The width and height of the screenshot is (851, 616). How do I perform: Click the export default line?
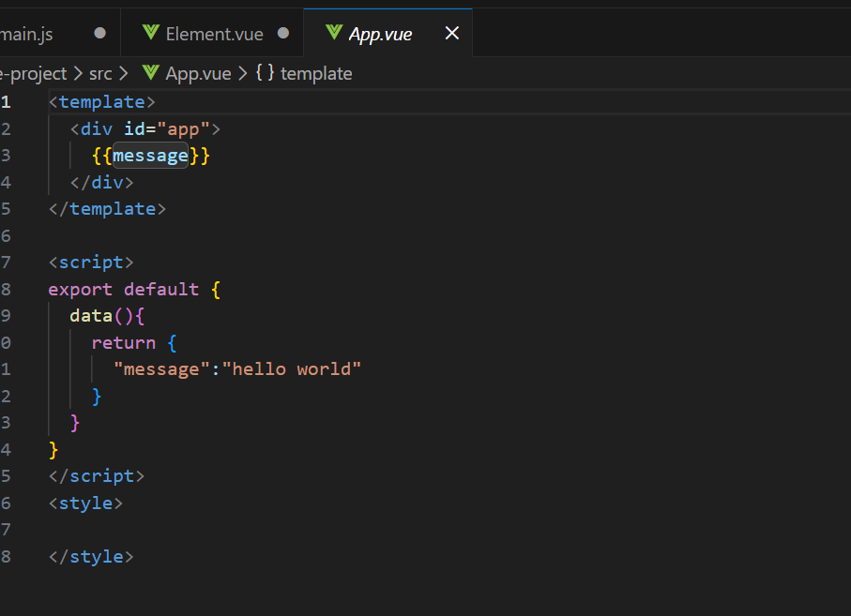[134, 290]
